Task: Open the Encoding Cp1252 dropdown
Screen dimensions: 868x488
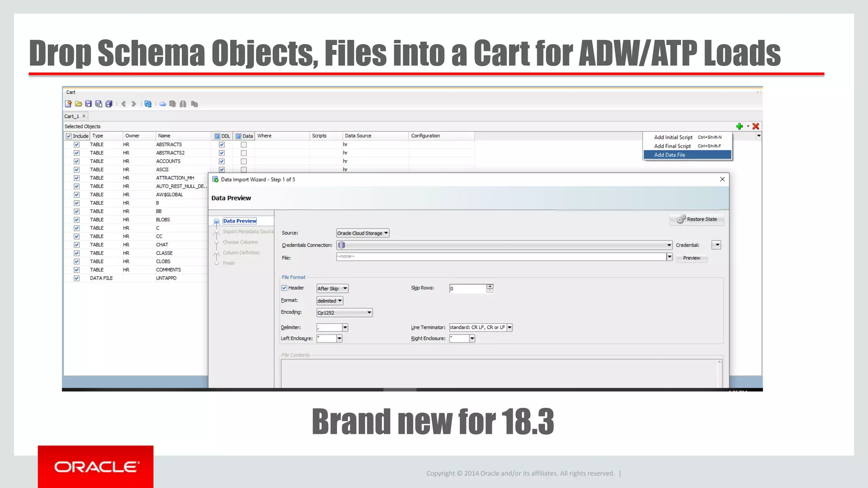Action: (x=345, y=313)
